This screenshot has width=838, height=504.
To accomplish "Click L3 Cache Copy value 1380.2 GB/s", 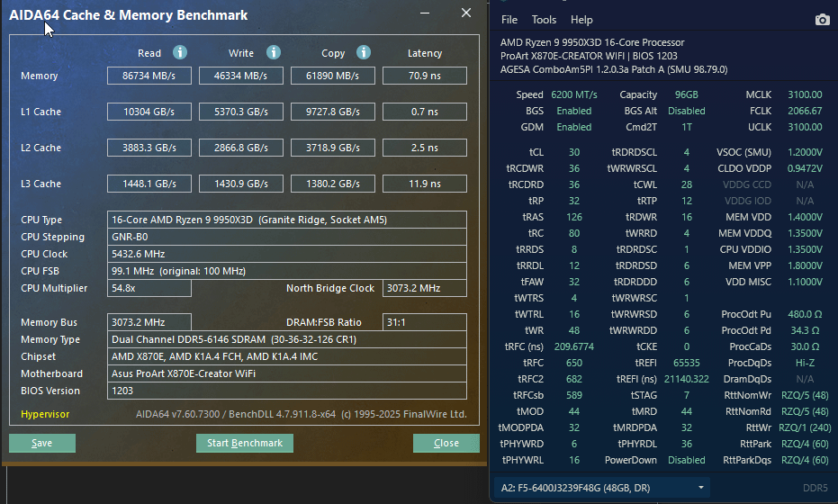I will (333, 184).
